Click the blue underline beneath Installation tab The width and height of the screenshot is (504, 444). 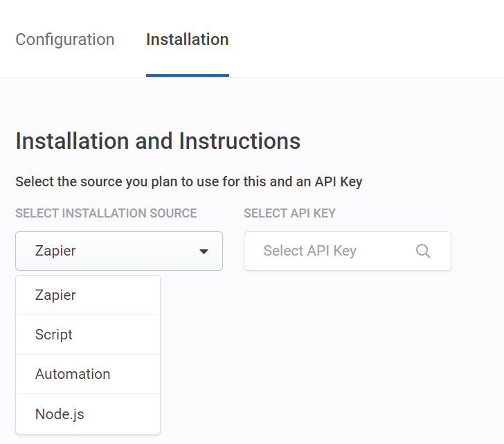pos(187,75)
